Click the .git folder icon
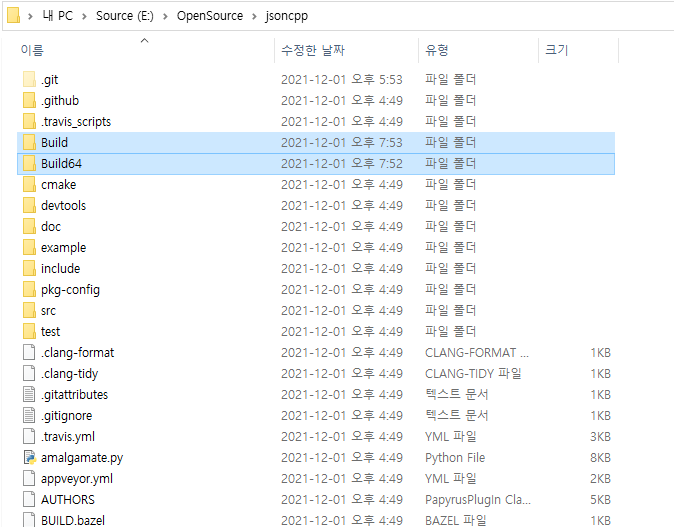 [29, 80]
